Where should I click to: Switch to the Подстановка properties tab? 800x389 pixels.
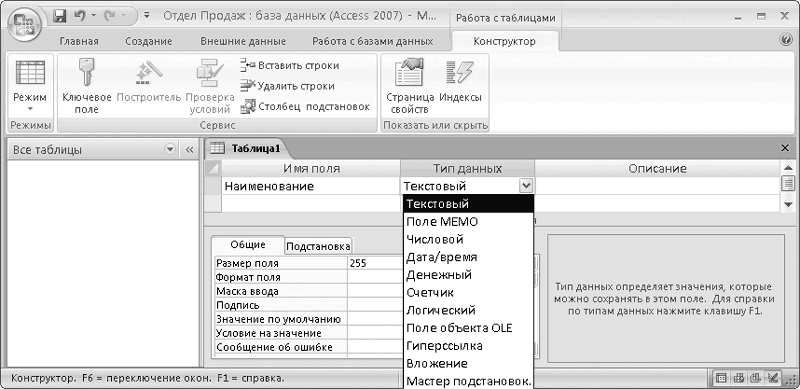pyautogui.click(x=318, y=247)
